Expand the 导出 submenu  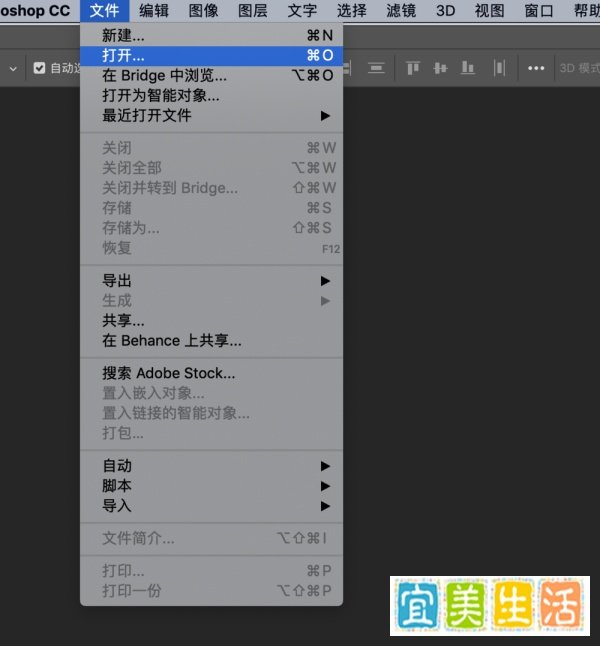pos(211,281)
